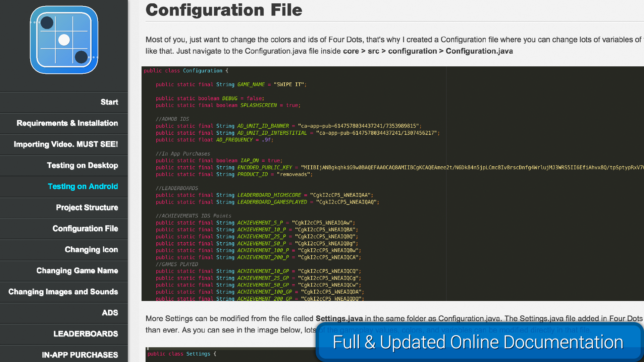The image size is (644, 362).
Task: Click the ACHIEVEMENT_100_GP code line
Action: coord(260,292)
